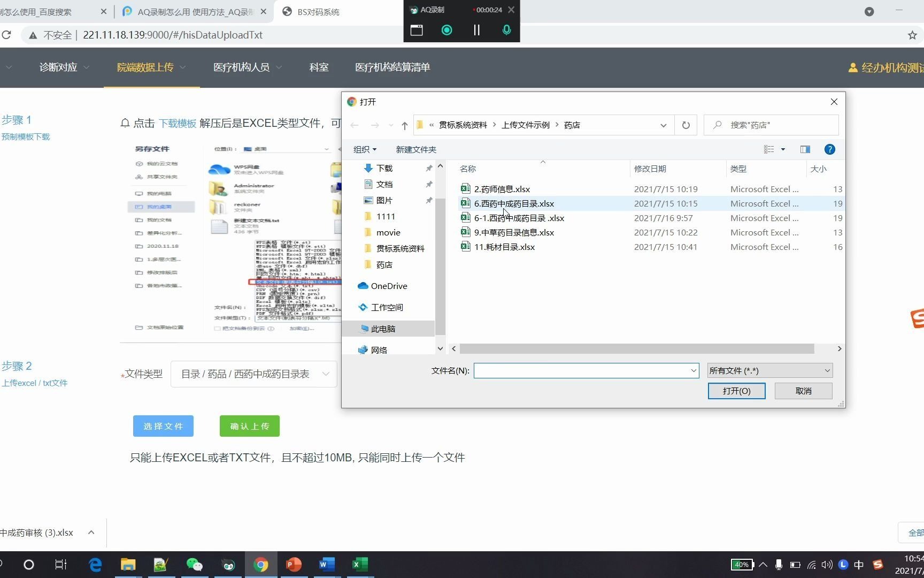This screenshot has width=924, height=578.
Task: Toggle the preview pane icon
Action: pos(805,149)
